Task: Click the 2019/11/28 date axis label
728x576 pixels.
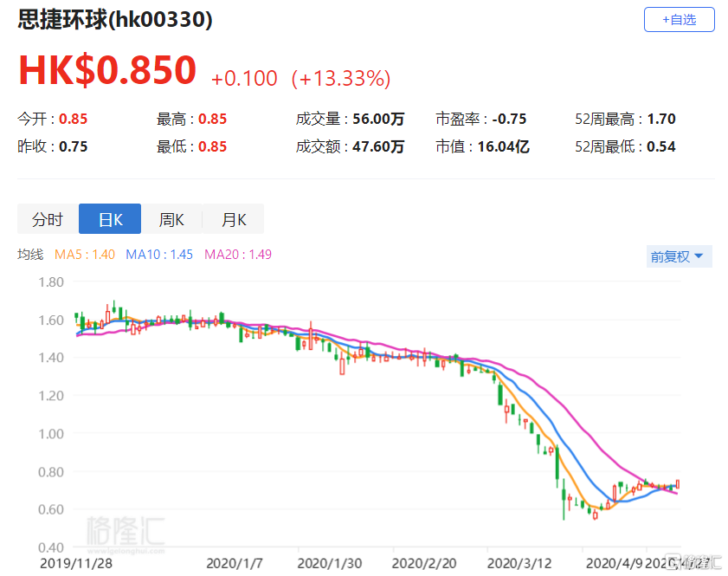Action: 76,564
